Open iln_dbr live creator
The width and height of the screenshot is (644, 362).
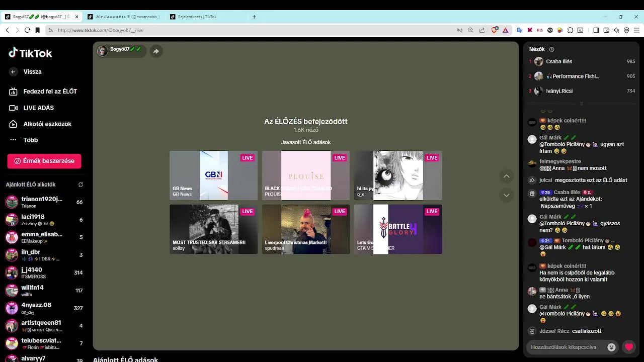pyautogui.click(x=44, y=254)
